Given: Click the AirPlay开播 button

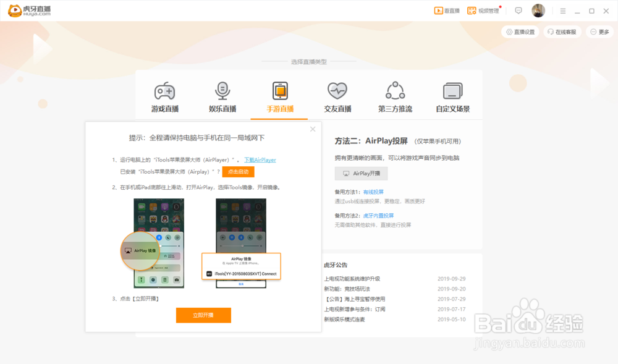Looking at the screenshot, I should [x=361, y=173].
